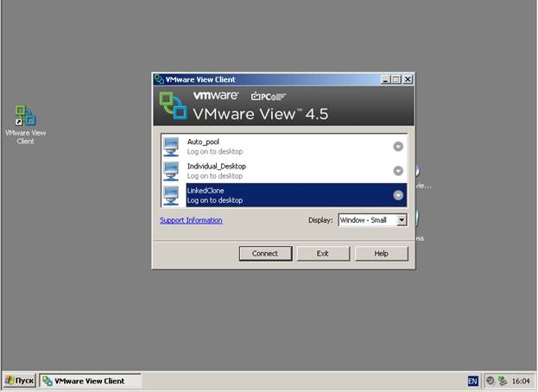Click the VMware View logo in banner
The height and width of the screenshot is (392, 538).
[x=174, y=105]
